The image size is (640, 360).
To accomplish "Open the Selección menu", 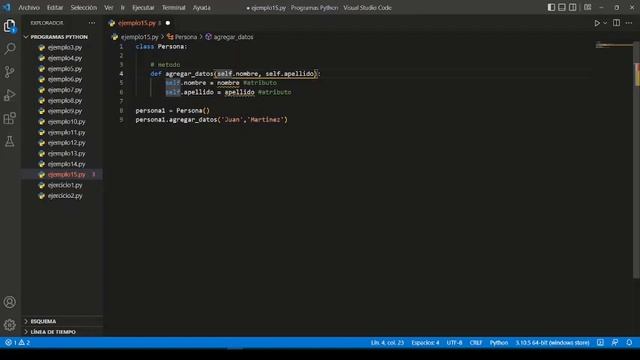I will coord(84,7).
